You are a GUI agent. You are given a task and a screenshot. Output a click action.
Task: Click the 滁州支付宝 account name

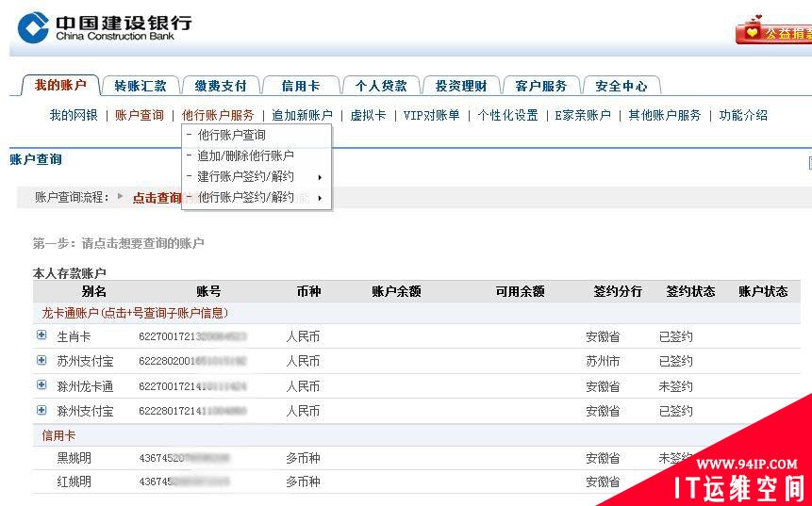pyautogui.click(x=85, y=412)
